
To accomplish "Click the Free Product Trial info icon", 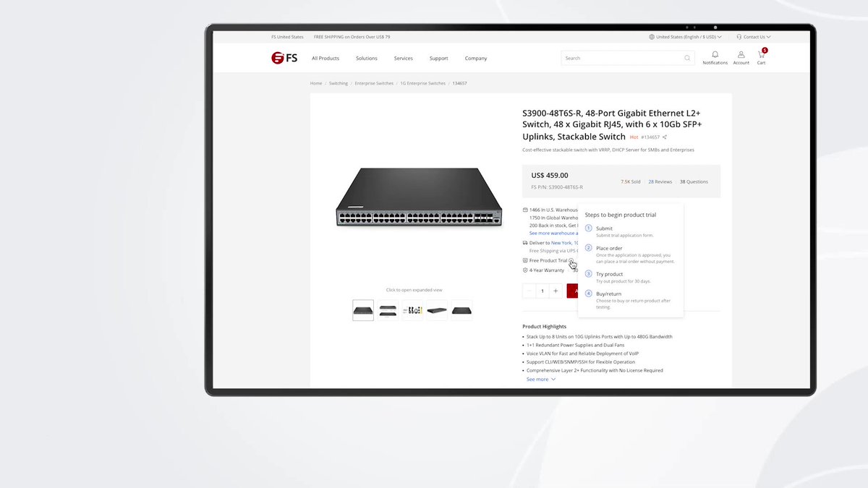I will tap(571, 260).
